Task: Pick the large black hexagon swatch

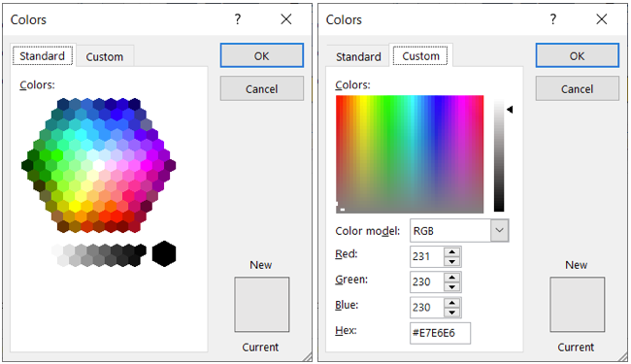Action: coord(164,253)
